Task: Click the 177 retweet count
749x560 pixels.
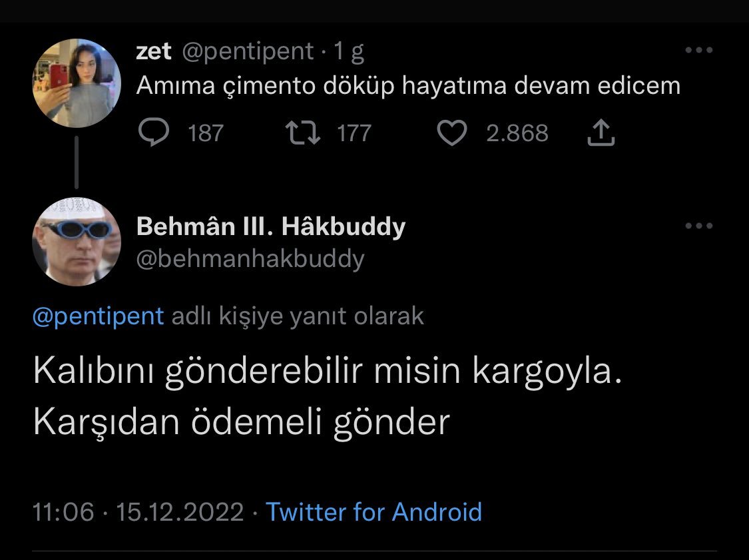Action: pyautogui.click(x=354, y=133)
